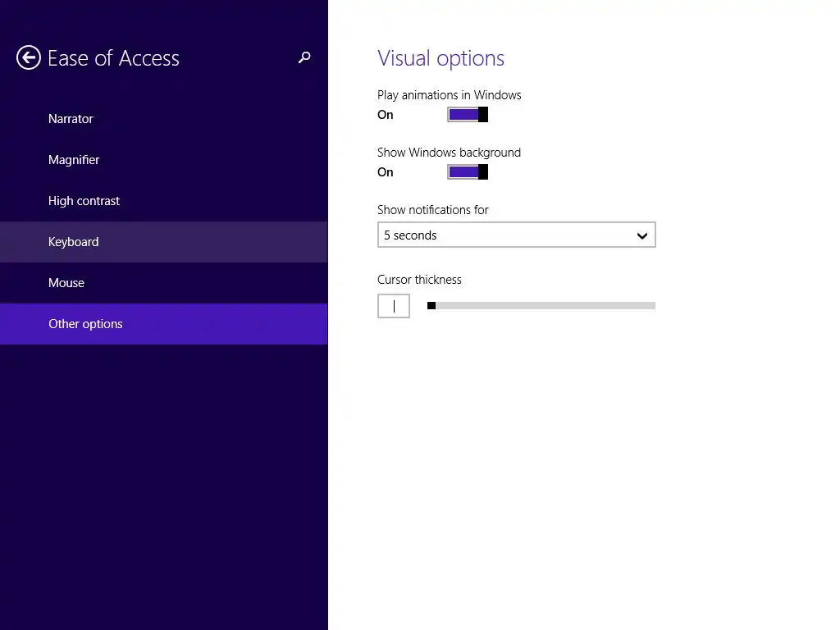Click the back arrow icon

pos(29,57)
